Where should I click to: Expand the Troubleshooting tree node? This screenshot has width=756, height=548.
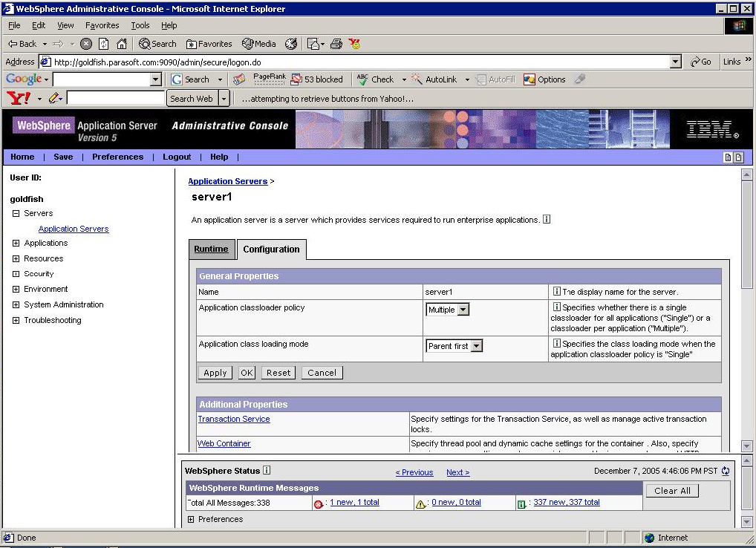click(x=16, y=320)
